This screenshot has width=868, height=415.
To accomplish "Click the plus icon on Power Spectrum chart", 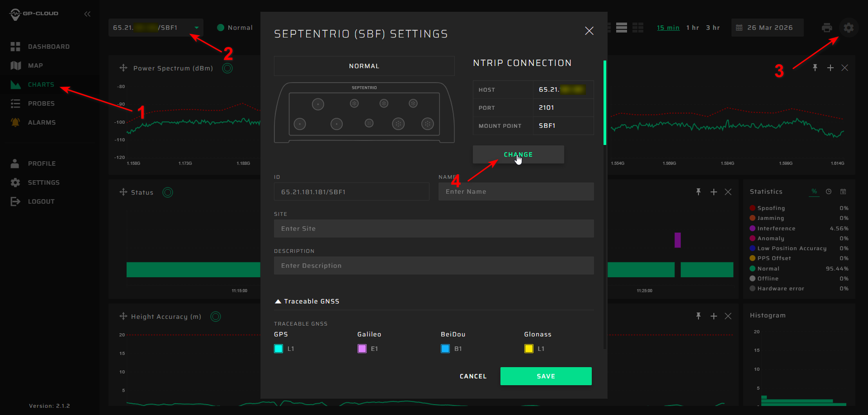I will [x=830, y=68].
